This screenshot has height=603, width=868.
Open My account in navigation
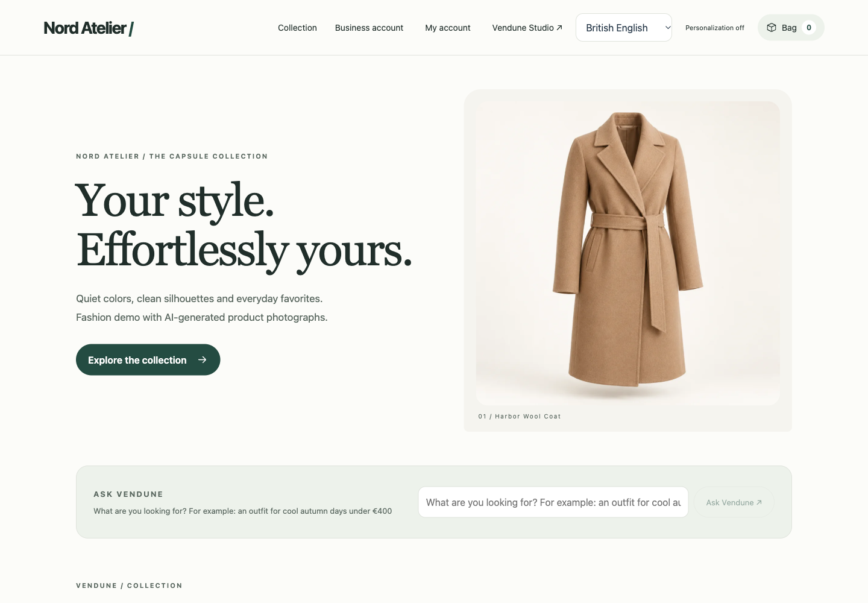click(448, 28)
